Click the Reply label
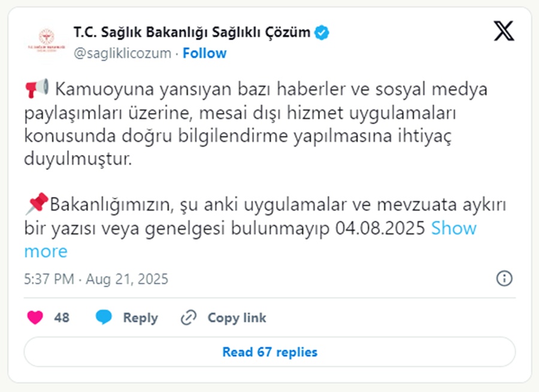This screenshot has width=539, height=392. click(140, 318)
